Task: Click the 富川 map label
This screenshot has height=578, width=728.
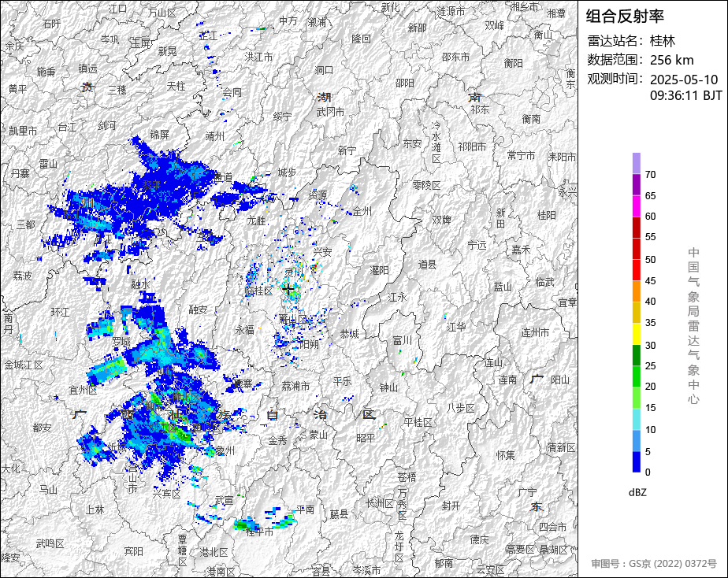Action: tap(402, 341)
